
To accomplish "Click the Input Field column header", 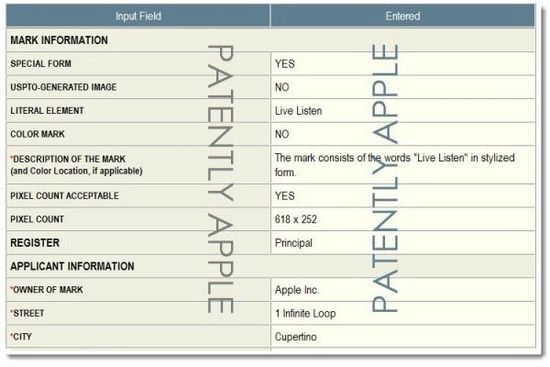I will tap(138, 16).
